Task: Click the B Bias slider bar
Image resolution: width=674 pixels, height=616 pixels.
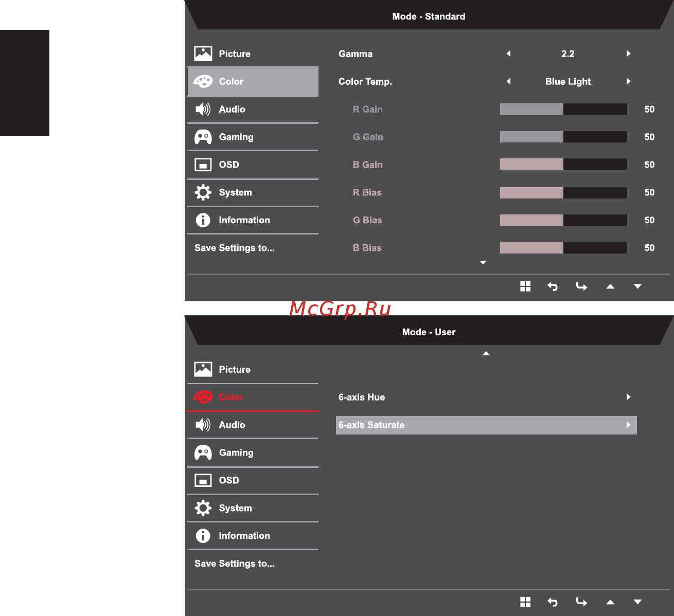Action: click(563, 248)
